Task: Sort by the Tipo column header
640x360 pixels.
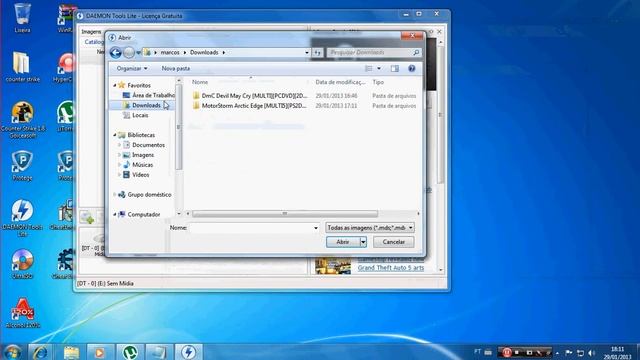Action: [378, 82]
